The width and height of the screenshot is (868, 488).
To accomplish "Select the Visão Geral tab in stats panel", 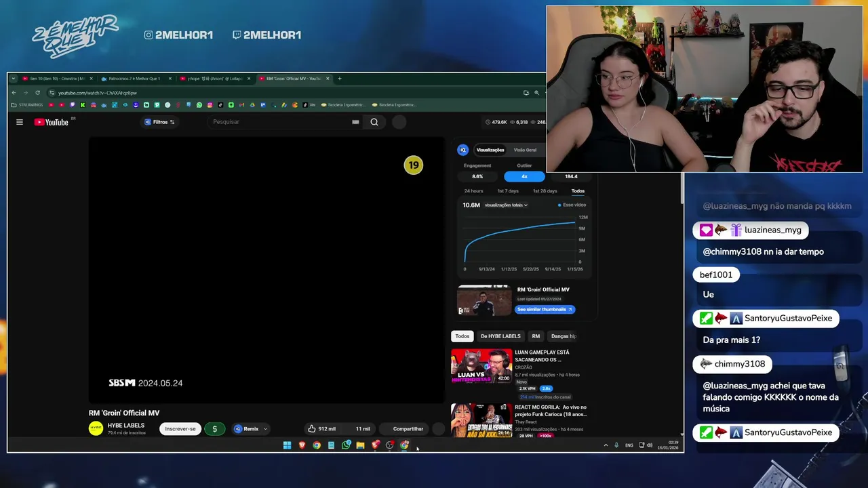I will (525, 150).
